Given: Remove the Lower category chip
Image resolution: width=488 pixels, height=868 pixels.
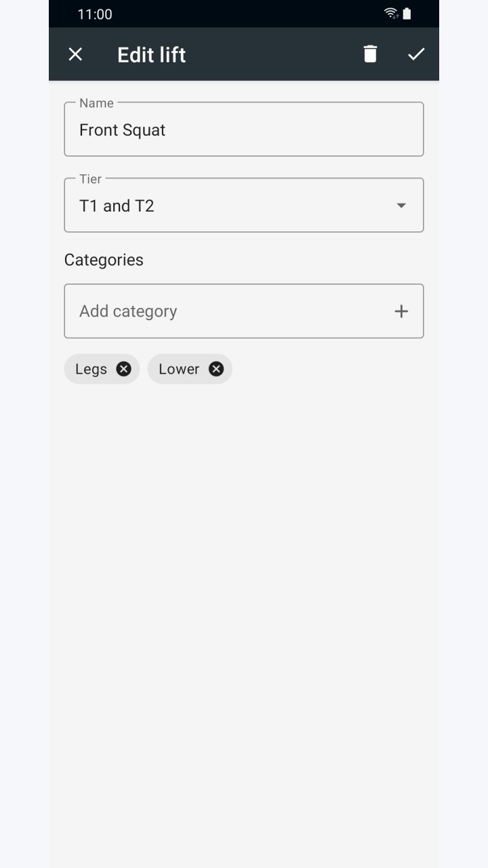Looking at the screenshot, I should tap(216, 369).
